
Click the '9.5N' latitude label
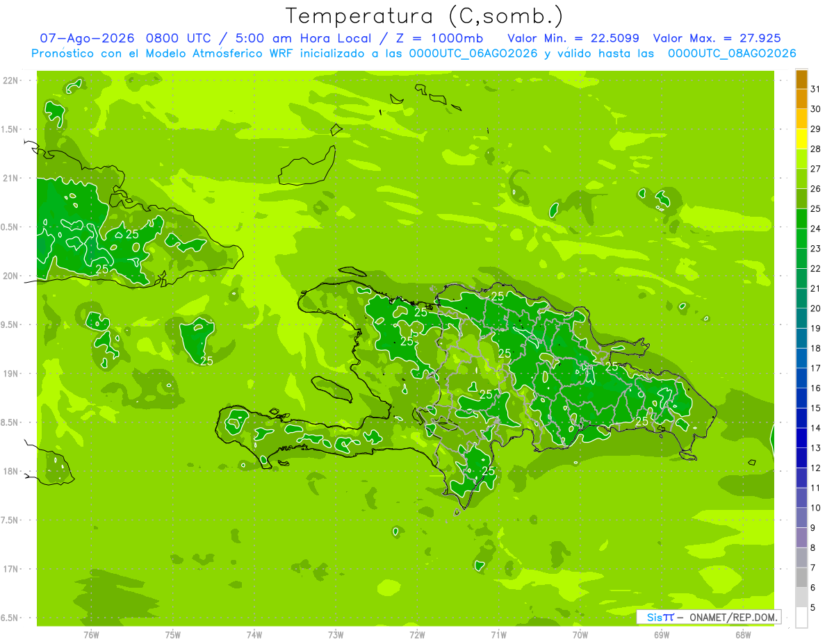(x=10, y=324)
